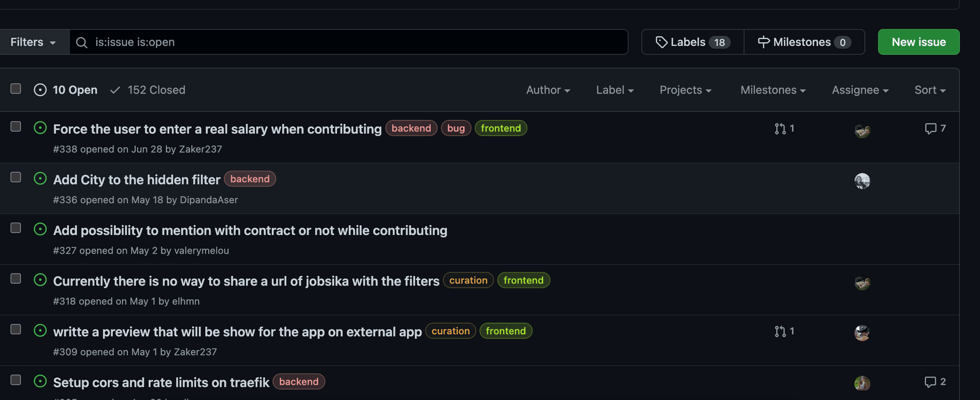Open author Zaker237 on issue #309
Image resolution: width=980 pixels, height=400 pixels.
pos(195,352)
